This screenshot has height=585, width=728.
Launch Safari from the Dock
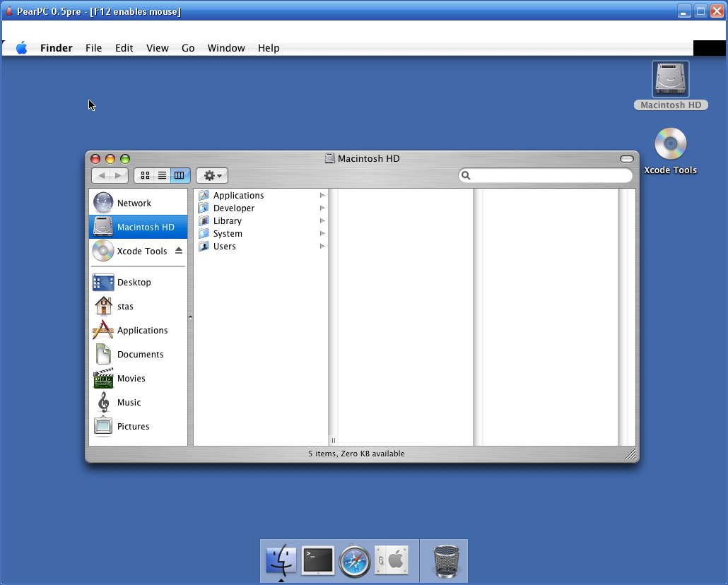(354, 561)
